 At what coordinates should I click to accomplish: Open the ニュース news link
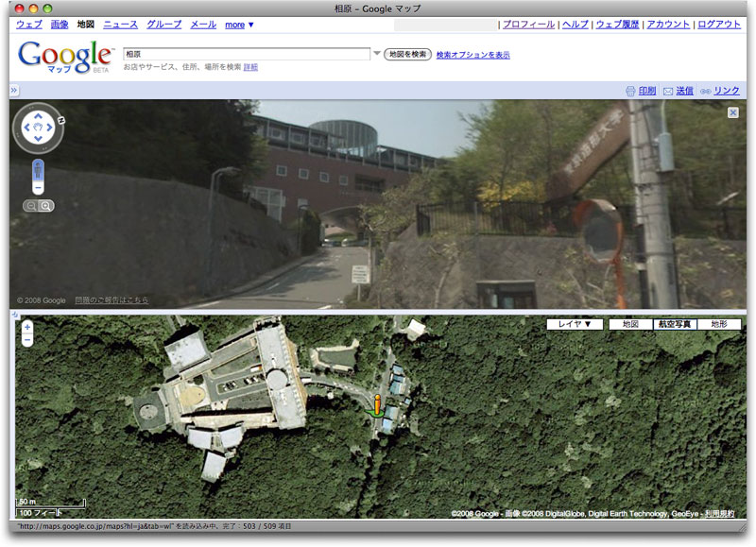[121, 25]
